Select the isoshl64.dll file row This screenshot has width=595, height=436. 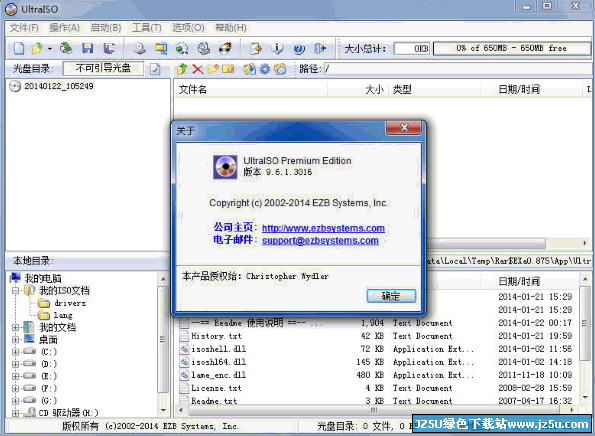(378, 362)
